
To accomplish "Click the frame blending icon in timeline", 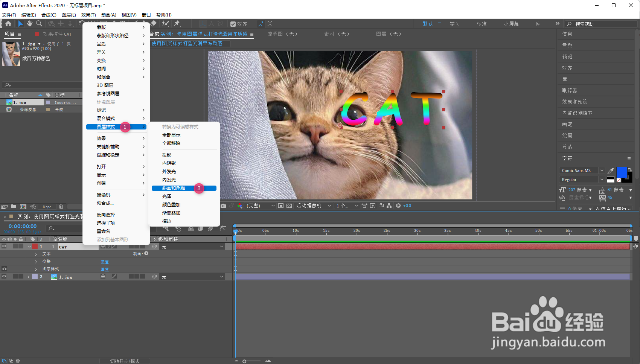I will 201,228.
